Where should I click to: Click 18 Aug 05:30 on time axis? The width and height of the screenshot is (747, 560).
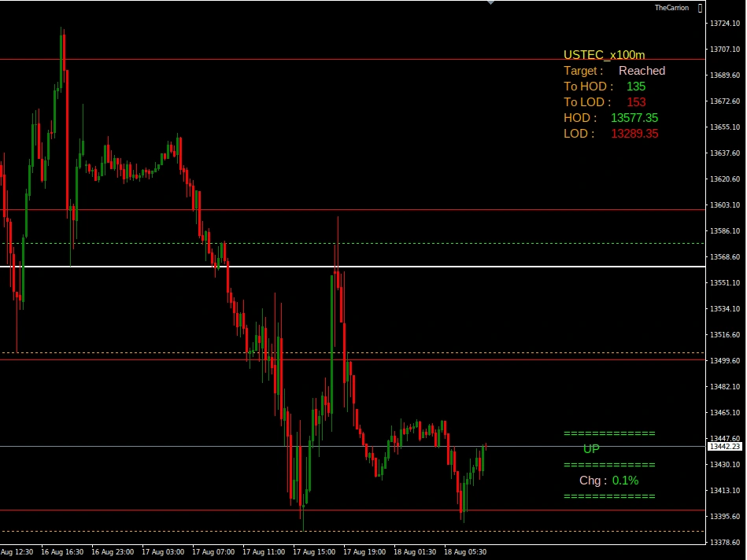tap(465, 552)
